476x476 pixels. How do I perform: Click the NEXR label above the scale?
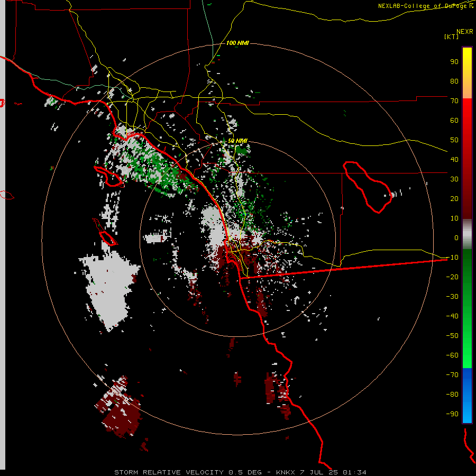465,32
